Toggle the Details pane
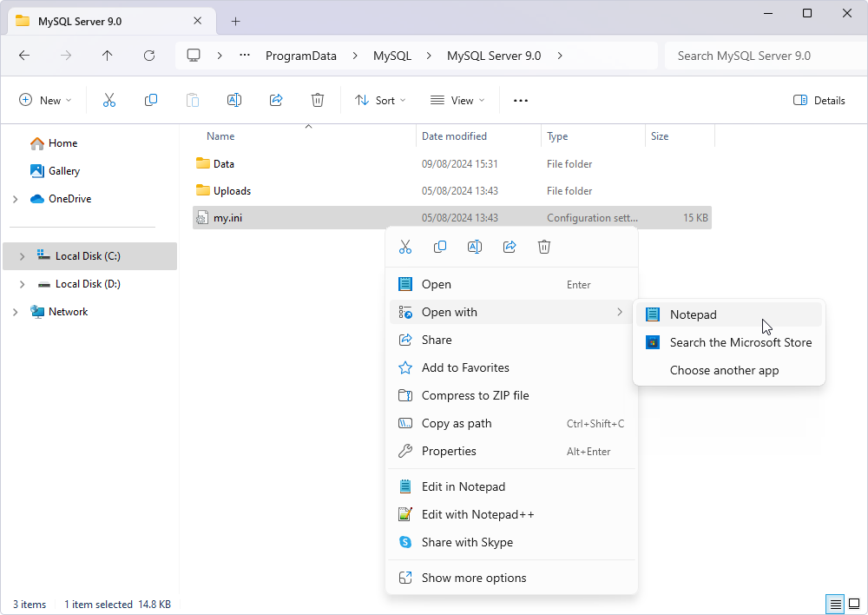Image resolution: width=868 pixels, height=615 pixels. coord(819,100)
